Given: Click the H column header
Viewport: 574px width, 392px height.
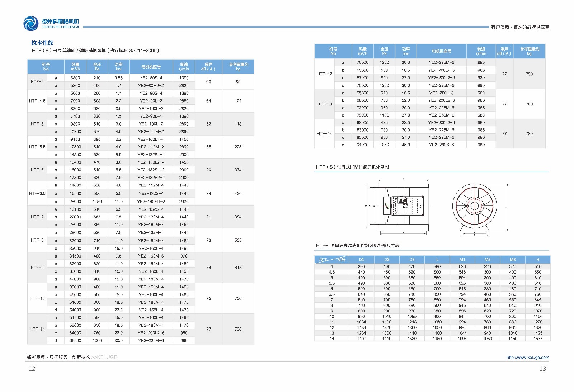Looking at the screenshot, I should click(x=538, y=260).
